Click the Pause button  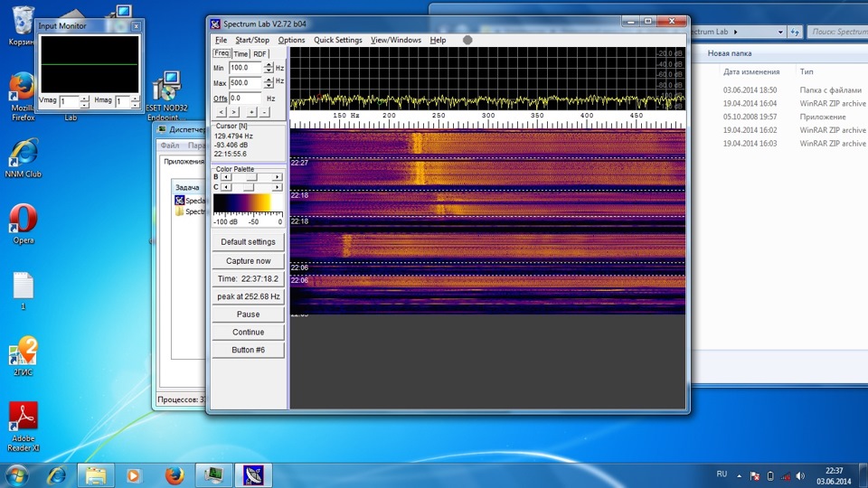248,314
